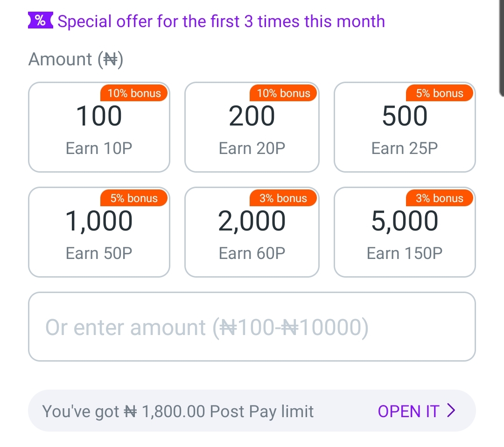Image resolution: width=504 pixels, height=447 pixels.
Task: Click the 5% bonus badge on 1,000 card
Action: 134,198
